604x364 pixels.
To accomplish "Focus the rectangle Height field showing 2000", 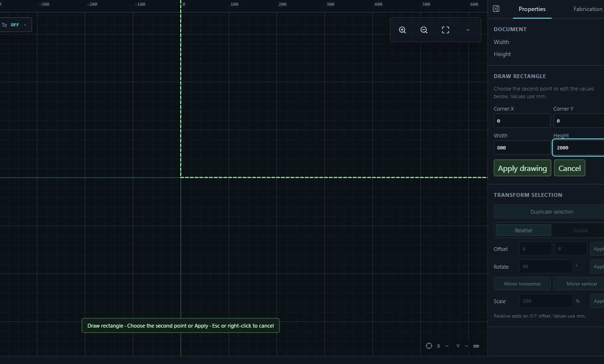I will pyautogui.click(x=579, y=148).
